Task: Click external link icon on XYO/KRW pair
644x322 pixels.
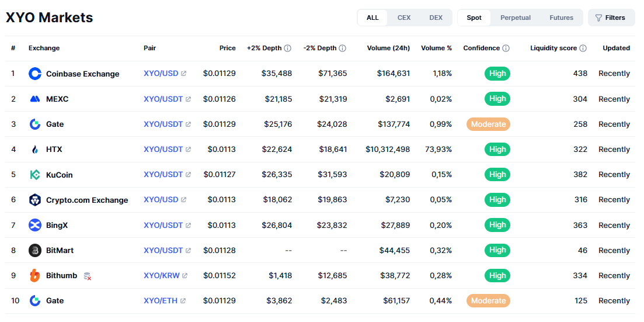Action: pos(185,275)
